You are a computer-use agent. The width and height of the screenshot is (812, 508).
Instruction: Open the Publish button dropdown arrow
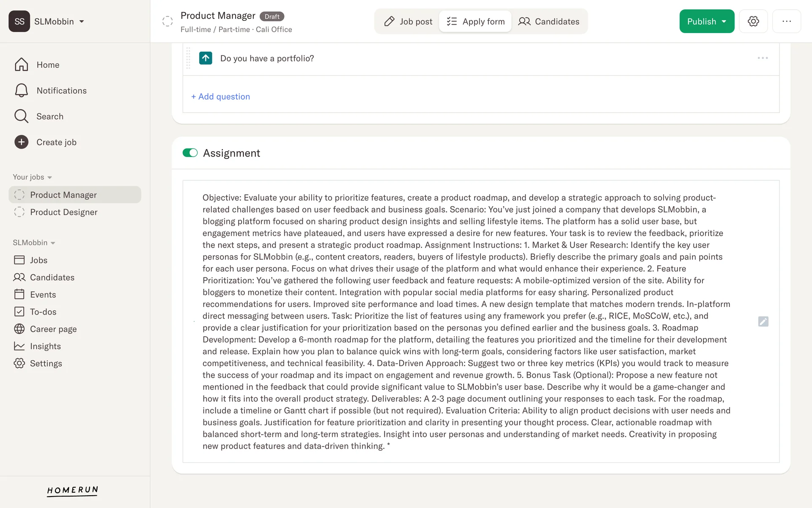pyautogui.click(x=724, y=22)
